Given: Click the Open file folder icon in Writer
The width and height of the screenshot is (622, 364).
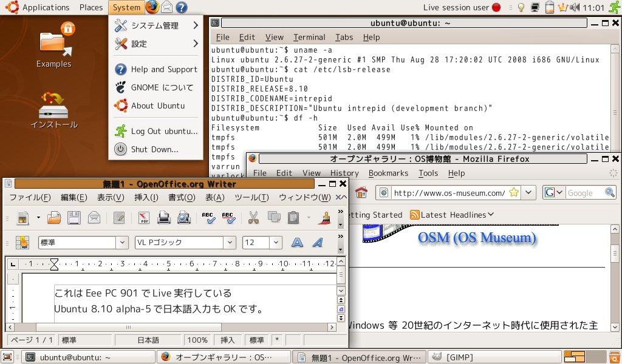Looking at the screenshot, I should click(54, 218).
